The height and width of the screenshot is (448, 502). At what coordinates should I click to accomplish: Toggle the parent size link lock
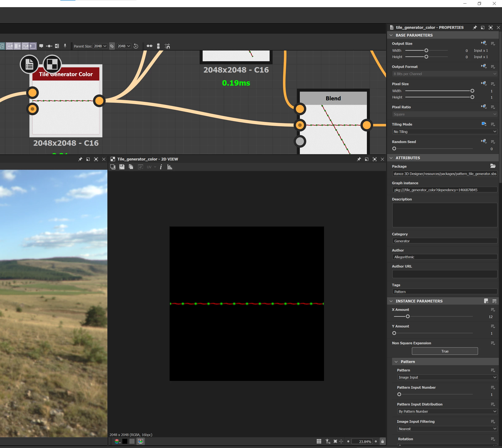coord(112,46)
